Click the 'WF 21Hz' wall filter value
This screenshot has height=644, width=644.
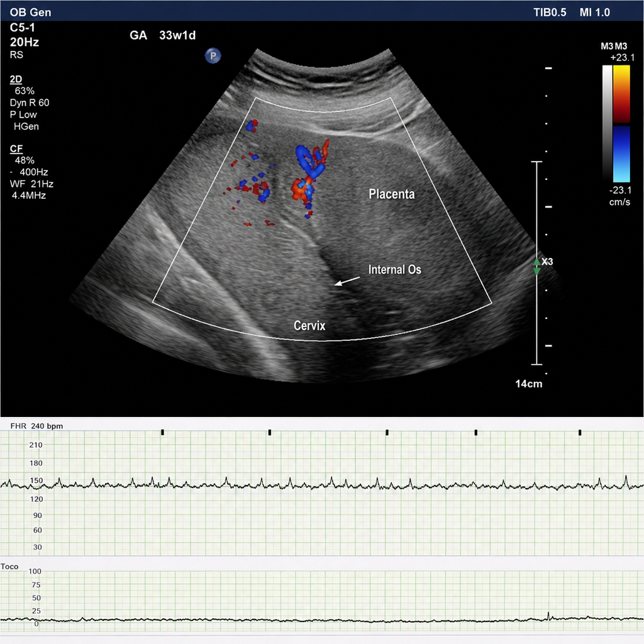(31, 184)
